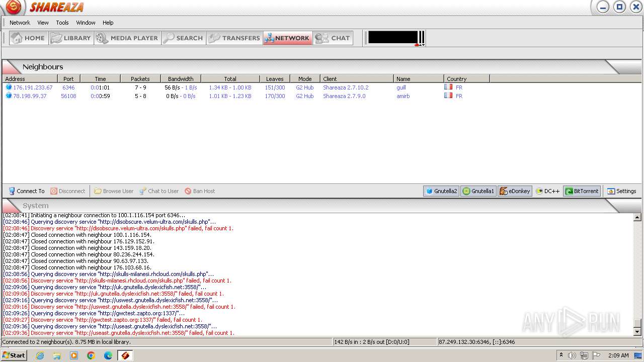The height and width of the screenshot is (362, 644).
Task: Launch Internet Explorer from taskbar
Action: [40, 355]
